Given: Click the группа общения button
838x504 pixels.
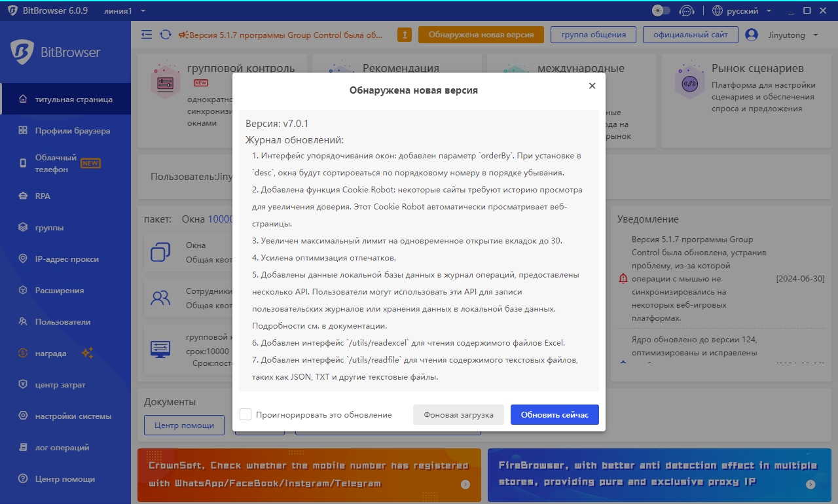Looking at the screenshot, I should click(x=593, y=35).
